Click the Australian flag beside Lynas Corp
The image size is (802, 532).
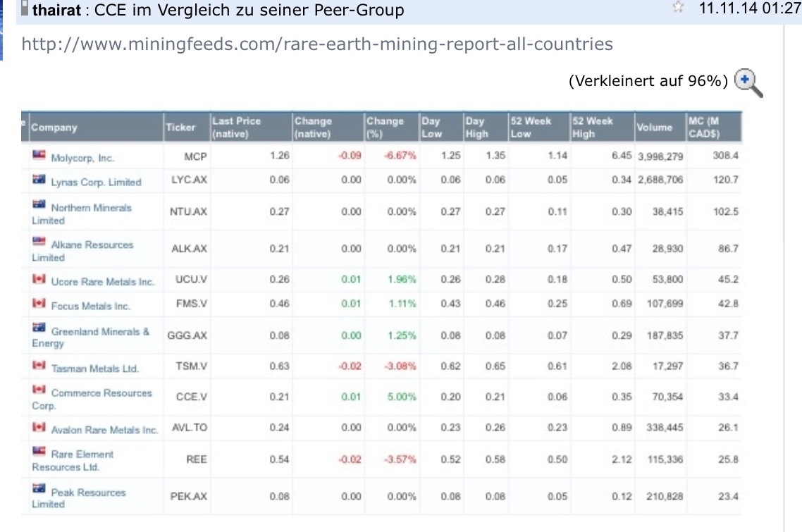[x=39, y=180]
